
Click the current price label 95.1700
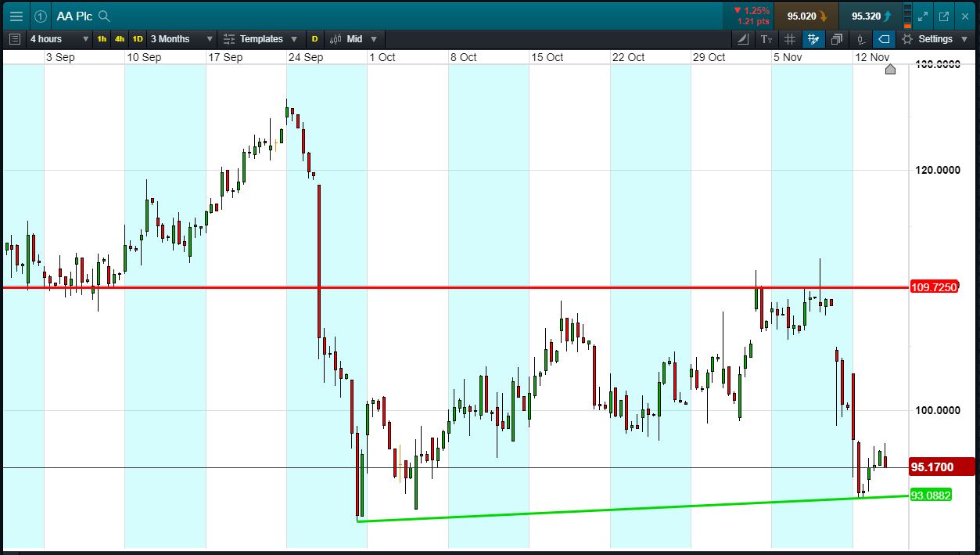[x=942, y=467]
